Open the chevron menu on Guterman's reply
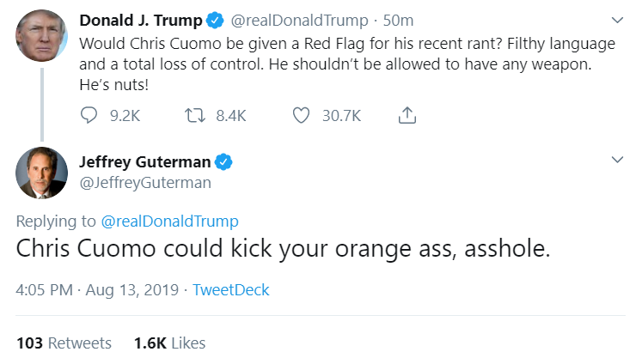Image resolution: width=642 pixels, height=364 pixels. (617, 159)
